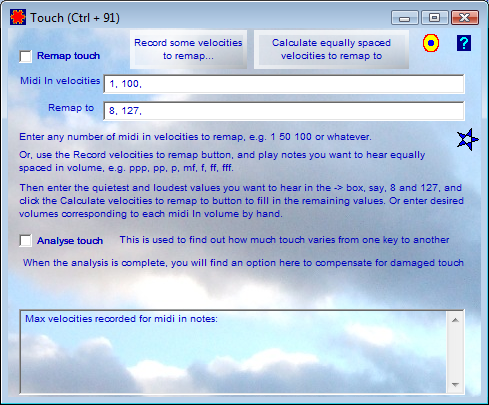Click the 'Or, use the Record velocities' text
The height and width of the screenshot is (405, 489).
click(x=222, y=161)
